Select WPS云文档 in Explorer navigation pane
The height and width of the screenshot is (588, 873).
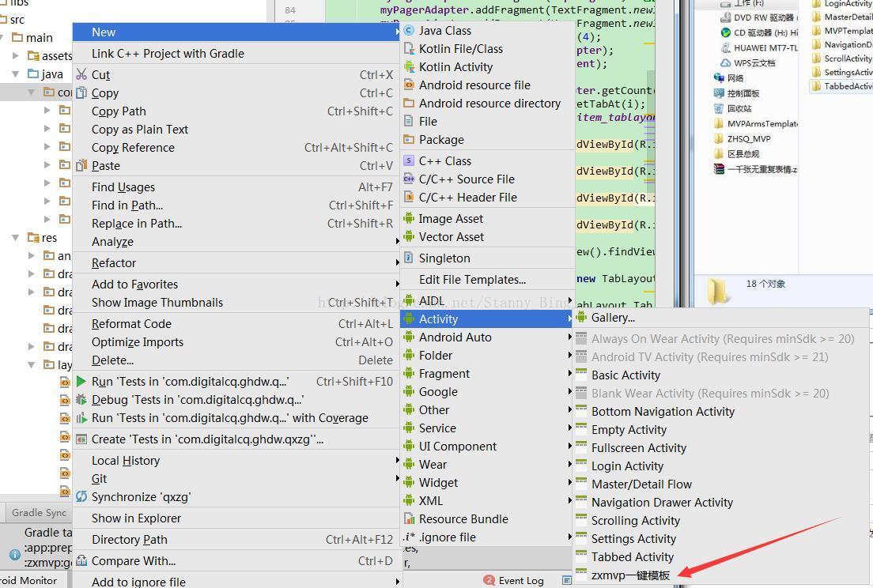point(748,63)
